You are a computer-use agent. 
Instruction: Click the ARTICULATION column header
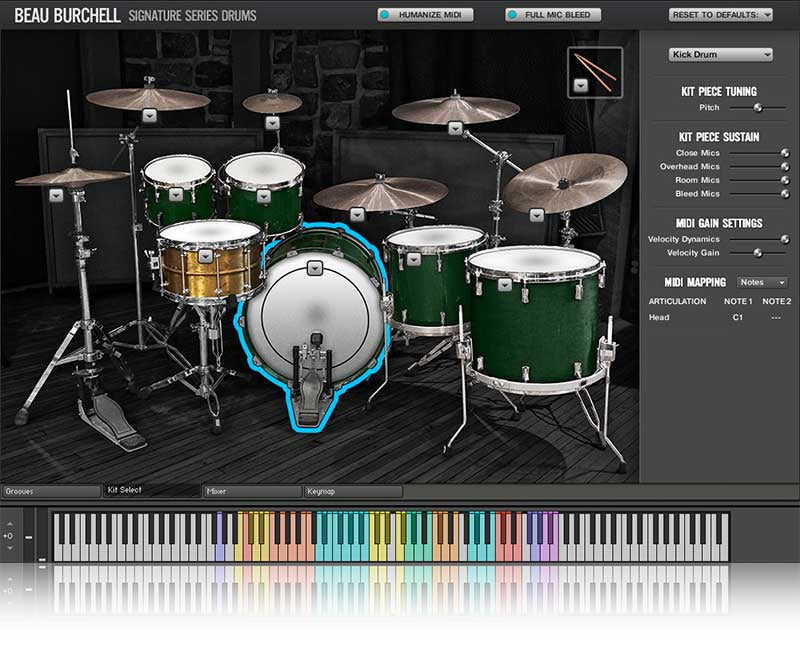(678, 301)
